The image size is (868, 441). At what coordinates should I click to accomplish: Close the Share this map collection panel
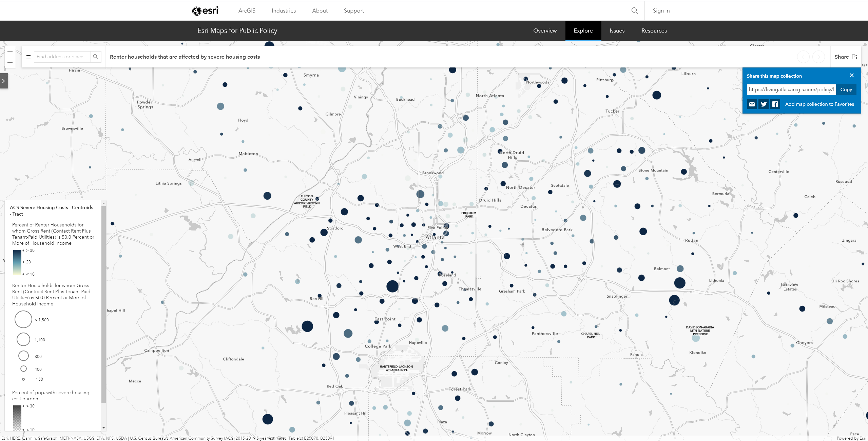coord(851,75)
